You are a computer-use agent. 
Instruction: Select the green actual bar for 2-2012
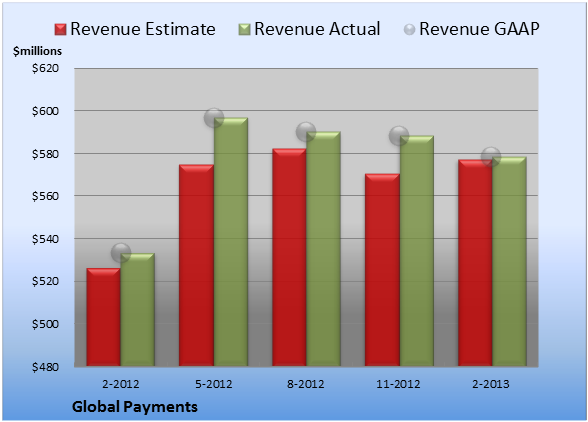(x=138, y=310)
